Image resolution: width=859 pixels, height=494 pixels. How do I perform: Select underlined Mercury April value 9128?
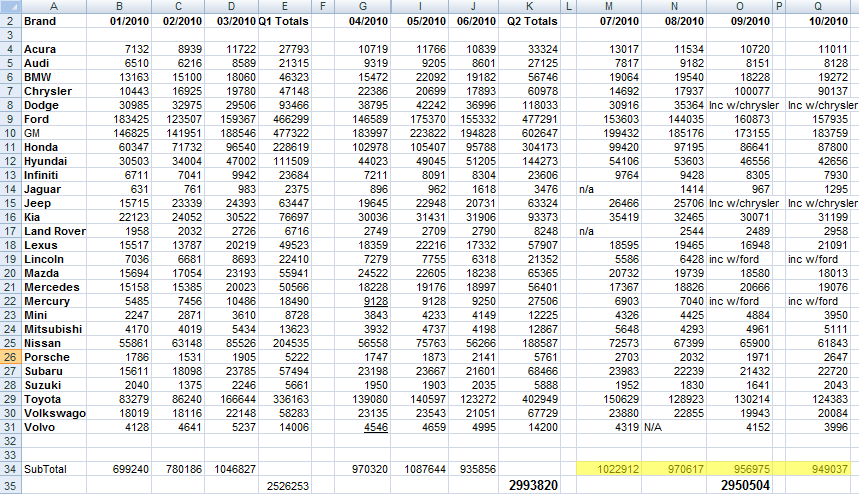click(363, 301)
